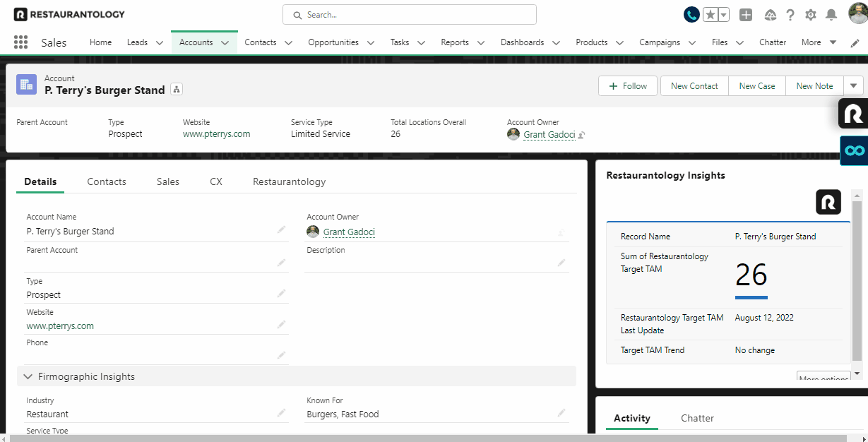Screen dimensions: 868x442
Task: Click the Salesforce guidance cloud icon
Action: [771, 15]
